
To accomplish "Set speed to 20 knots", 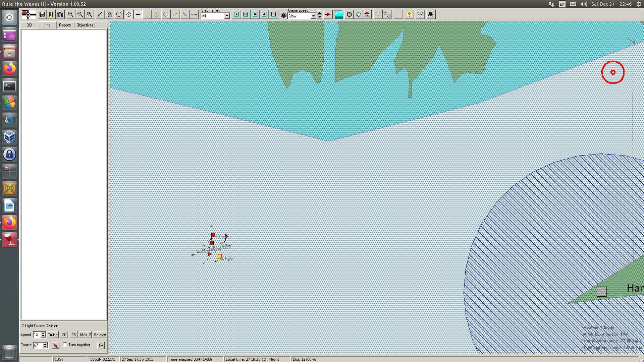I will click(64, 335).
